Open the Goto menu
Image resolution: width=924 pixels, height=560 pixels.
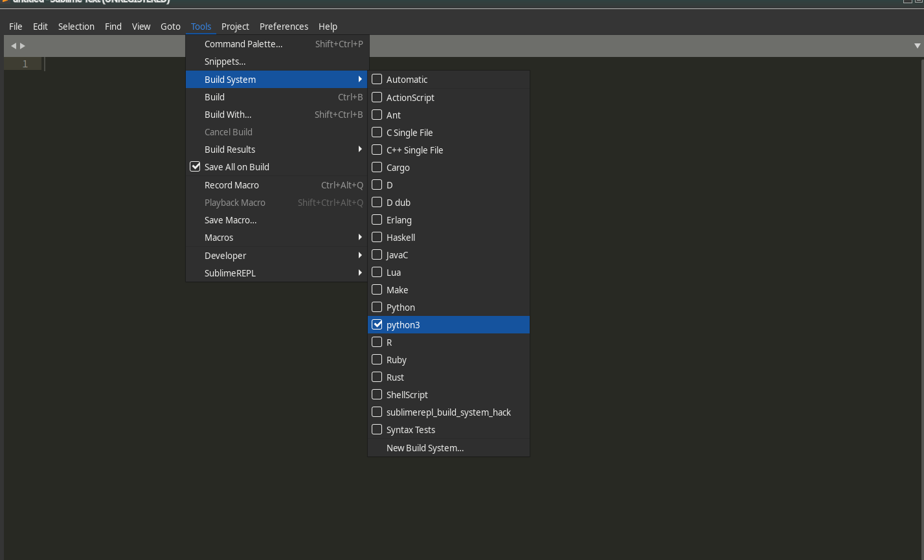click(170, 27)
